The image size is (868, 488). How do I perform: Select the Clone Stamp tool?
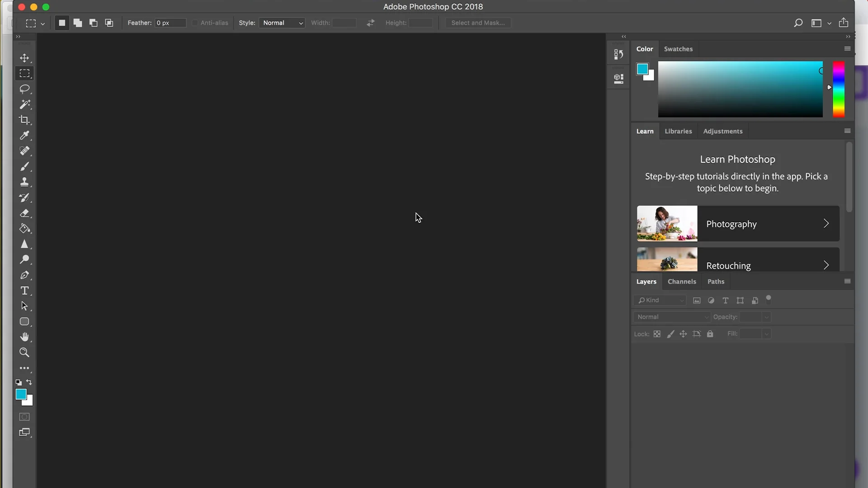[x=25, y=182]
